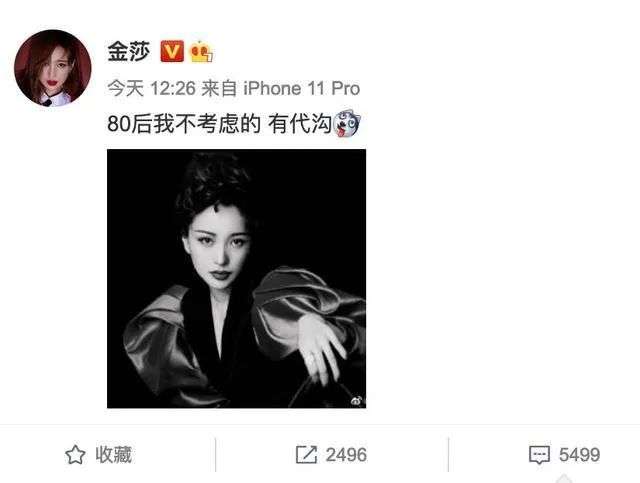The image size is (640, 483).
Task: Click the comment count 5499
Action: click(x=580, y=455)
